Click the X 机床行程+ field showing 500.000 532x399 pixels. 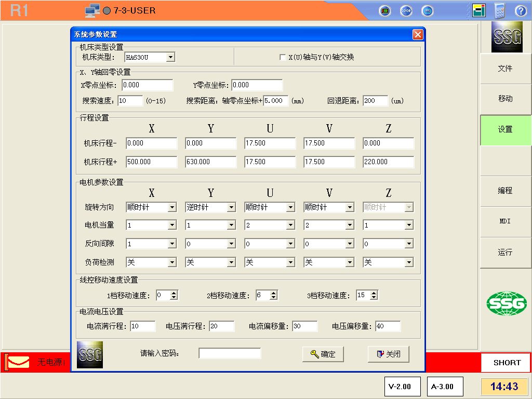pyautogui.click(x=151, y=162)
